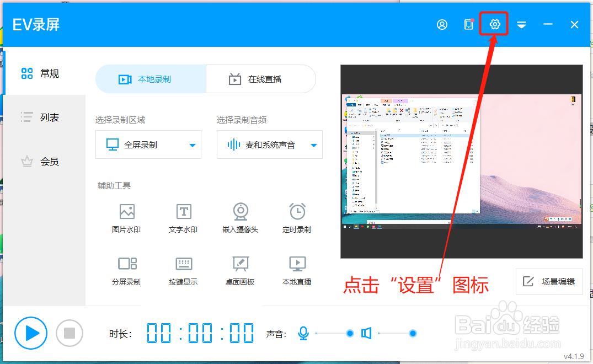Viewport: 593px width, 364px height.
Task: Adjust the microphone volume slider
Action: click(334, 333)
